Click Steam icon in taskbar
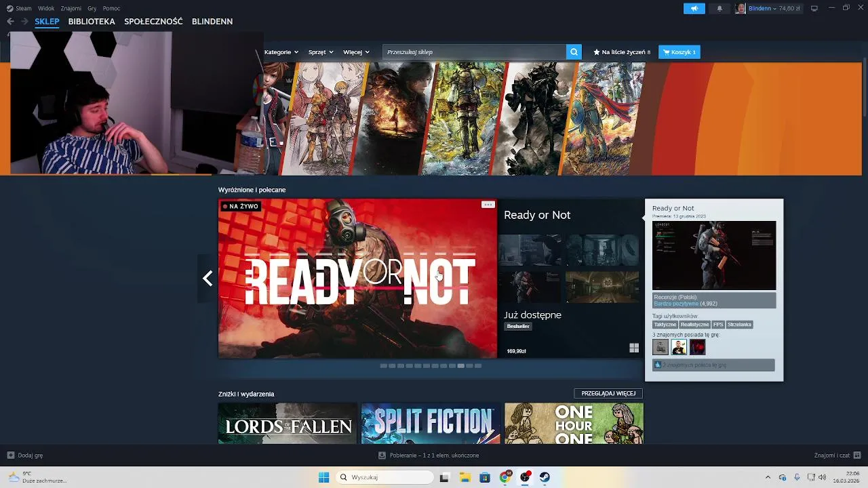Screen dimensions: 868x488 pyautogui.click(x=545, y=477)
